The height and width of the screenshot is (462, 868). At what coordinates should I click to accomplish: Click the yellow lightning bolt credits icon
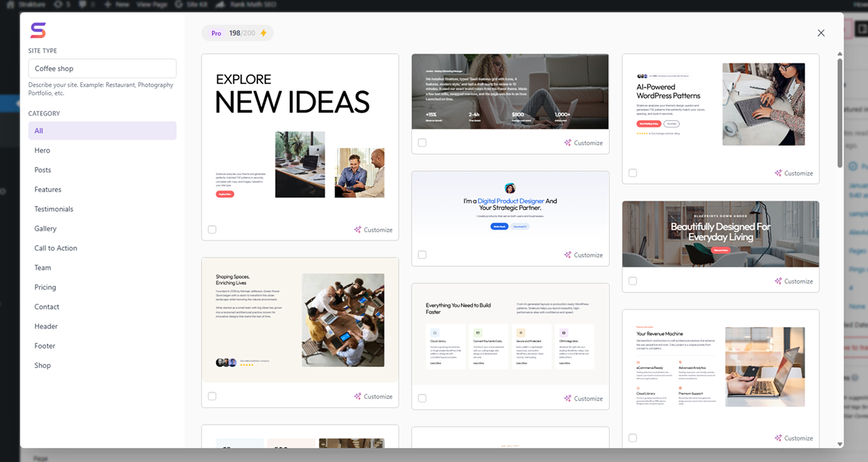tap(263, 33)
